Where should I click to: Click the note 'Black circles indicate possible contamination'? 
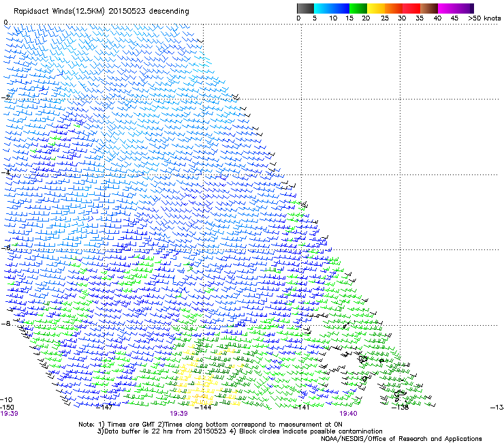click(x=311, y=431)
